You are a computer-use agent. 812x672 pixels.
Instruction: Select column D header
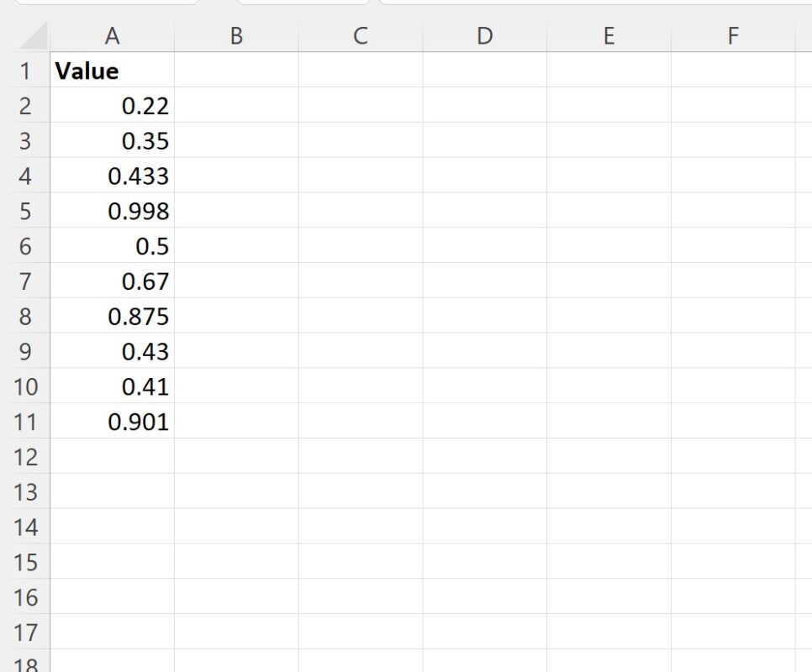(x=484, y=35)
